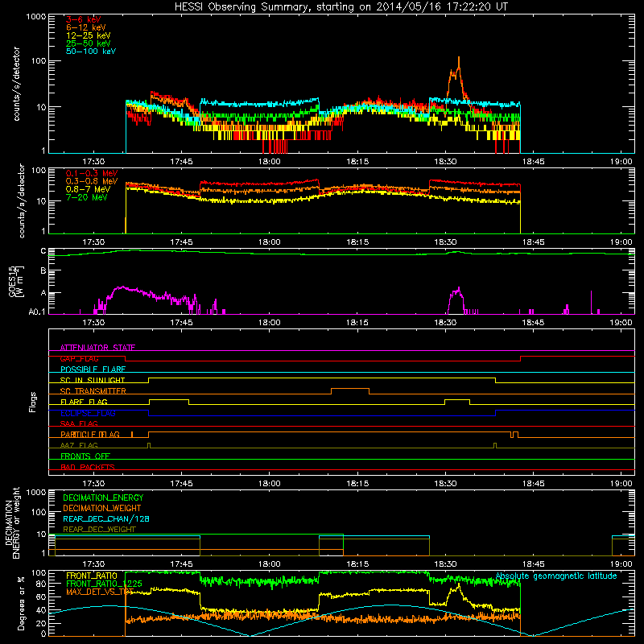Click the 0.8-7 MeV legend label
Image resolution: width=644 pixels, height=644 pixels.
(88, 189)
